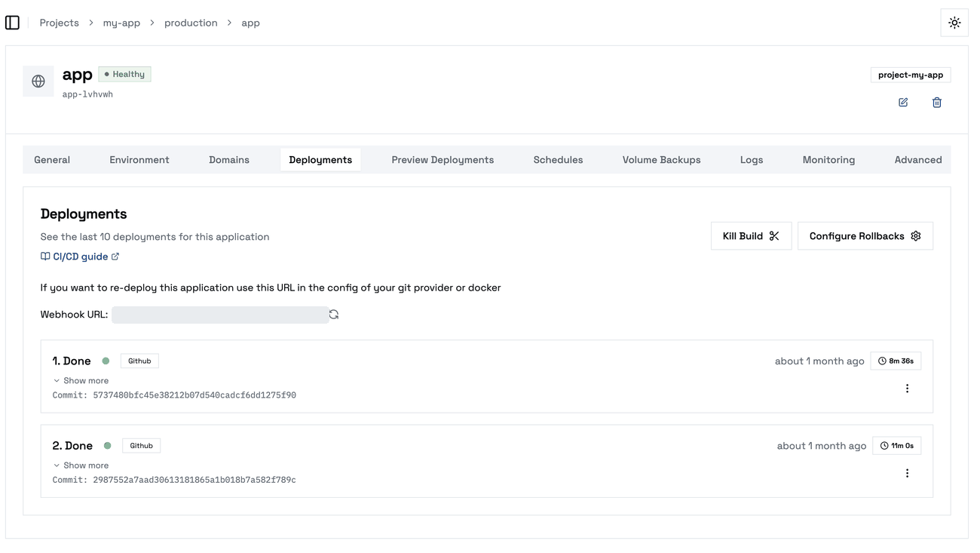Edit the app with the pencil icon
980x553 pixels.
(903, 103)
